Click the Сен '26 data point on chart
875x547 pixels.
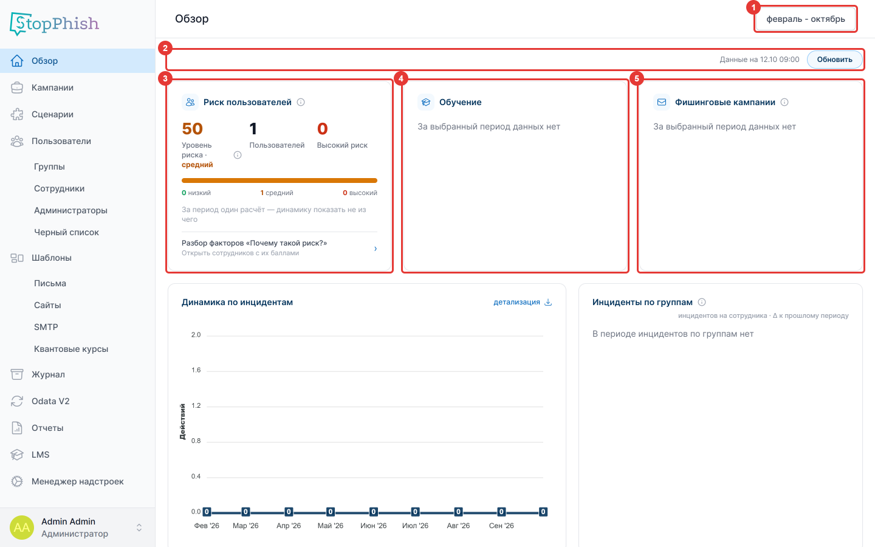[x=501, y=512]
